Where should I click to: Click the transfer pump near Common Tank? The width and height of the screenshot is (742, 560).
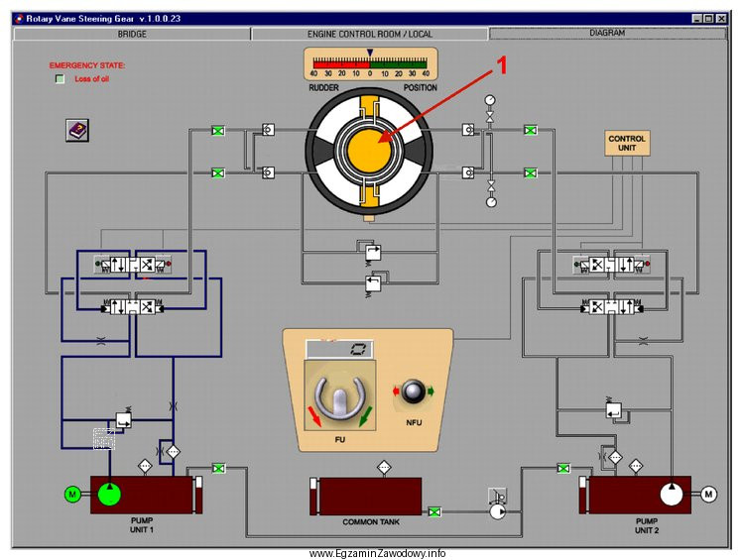click(x=497, y=511)
